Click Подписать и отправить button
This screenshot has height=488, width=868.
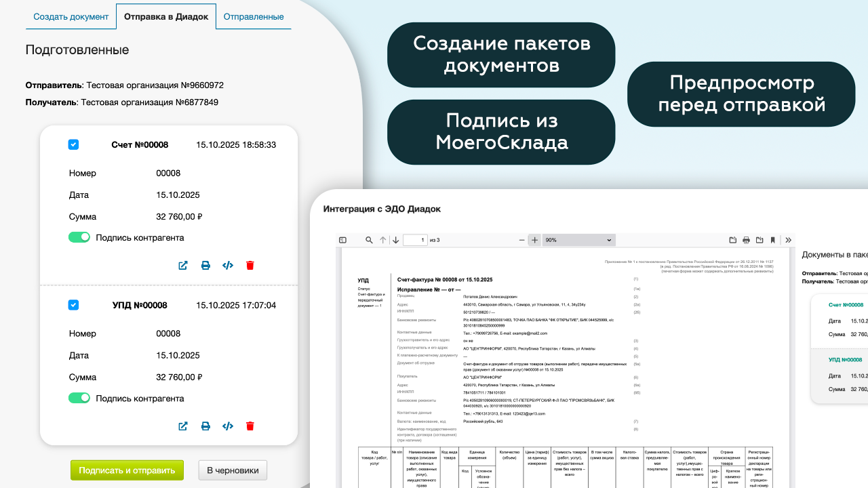pyautogui.click(x=127, y=470)
